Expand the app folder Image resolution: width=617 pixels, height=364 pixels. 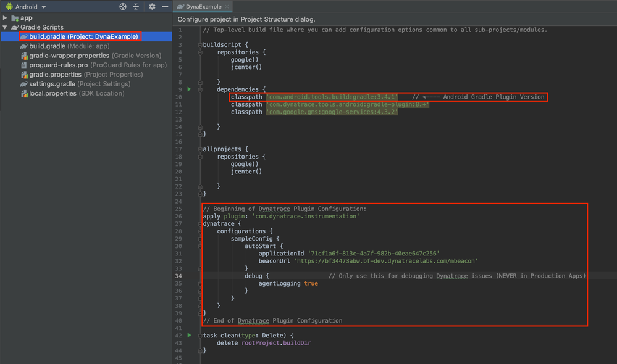coord(6,18)
